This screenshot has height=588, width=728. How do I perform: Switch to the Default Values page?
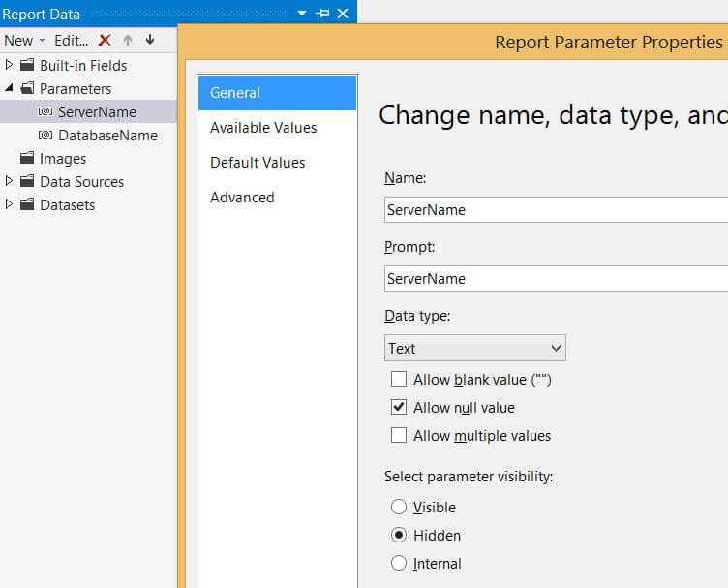(258, 163)
